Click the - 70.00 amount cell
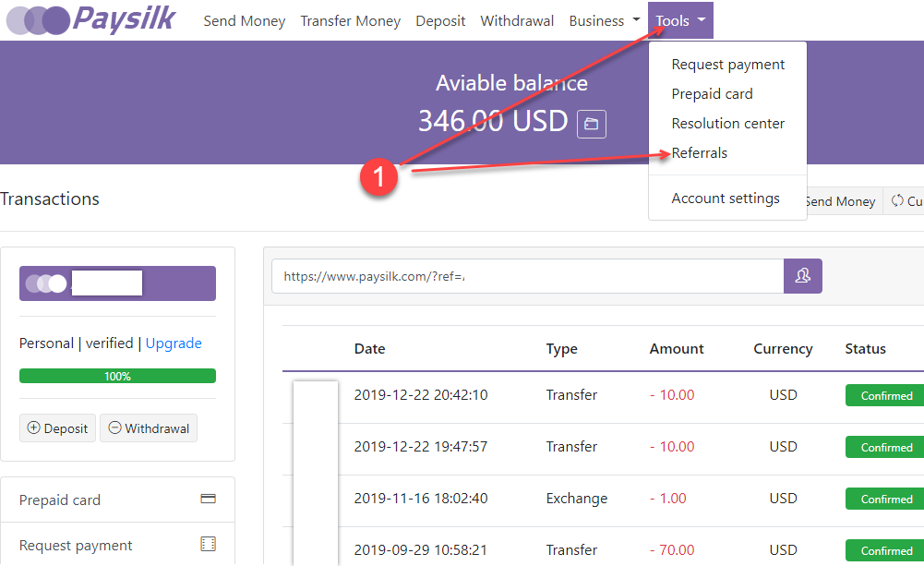The width and height of the screenshot is (924, 566). click(672, 550)
